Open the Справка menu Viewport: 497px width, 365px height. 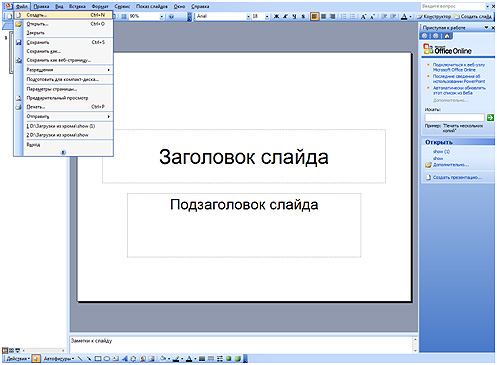click(200, 6)
